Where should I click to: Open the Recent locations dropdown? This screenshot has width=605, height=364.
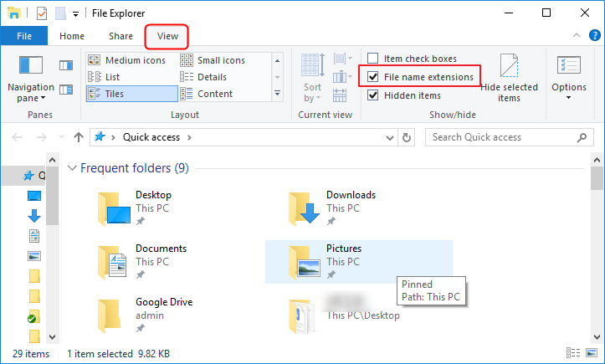point(61,137)
